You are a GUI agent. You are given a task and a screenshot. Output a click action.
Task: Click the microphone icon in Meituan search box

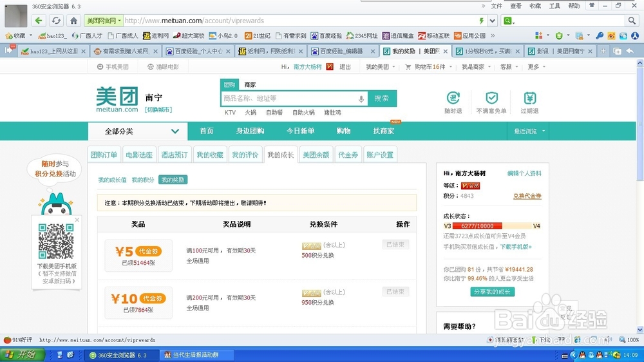click(361, 99)
